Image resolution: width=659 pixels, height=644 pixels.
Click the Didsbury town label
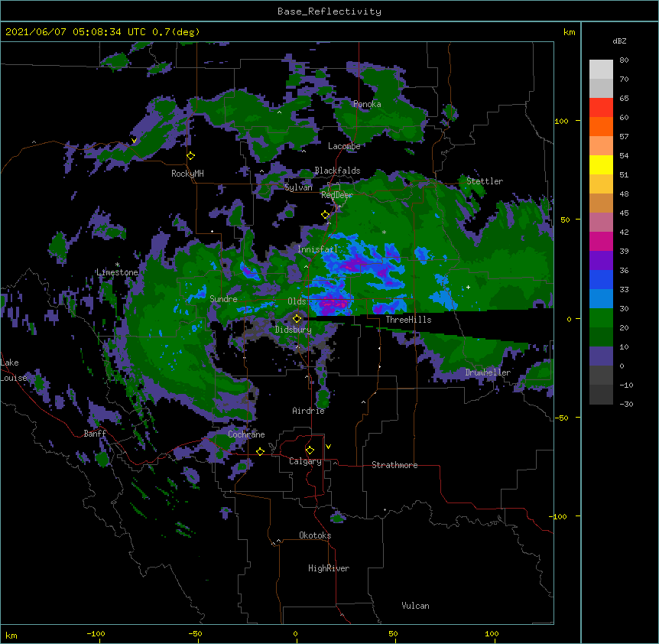pyautogui.click(x=294, y=330)
